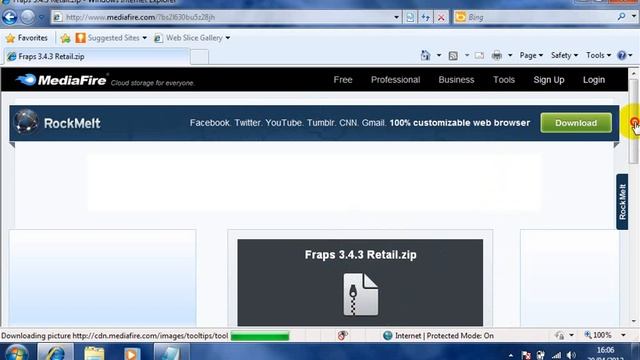Expand the Feeds dropdown arrow

click(x=467, y=55)
